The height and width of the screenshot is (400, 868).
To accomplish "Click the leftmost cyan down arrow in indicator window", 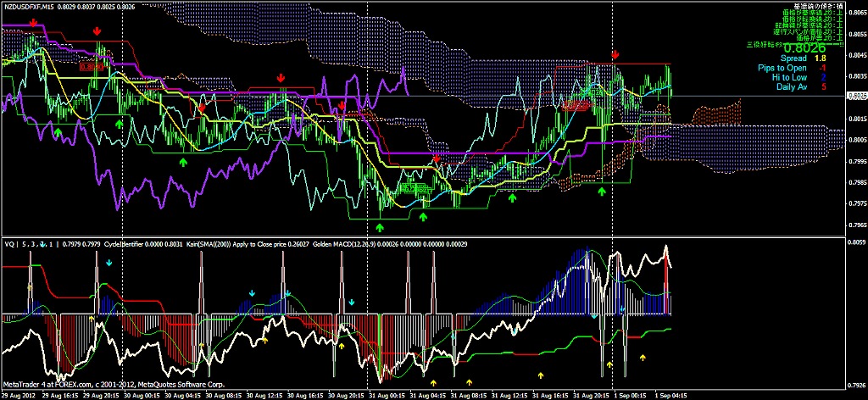I will click(109, 262).
